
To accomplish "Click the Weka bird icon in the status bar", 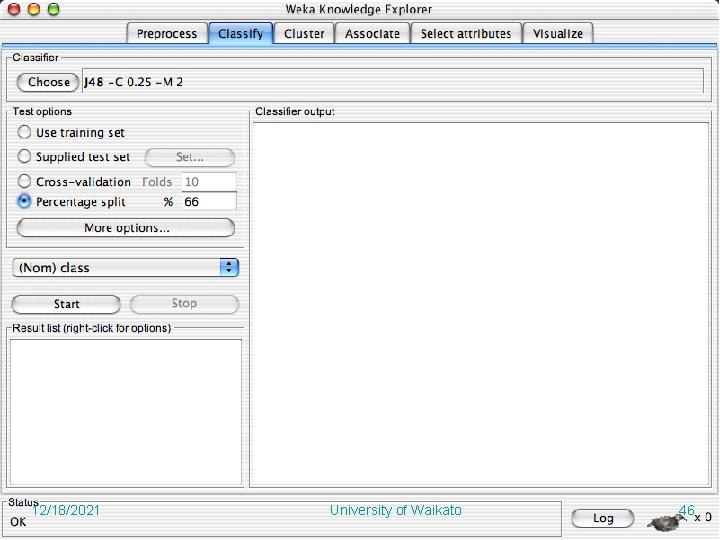I will [667, 522].
